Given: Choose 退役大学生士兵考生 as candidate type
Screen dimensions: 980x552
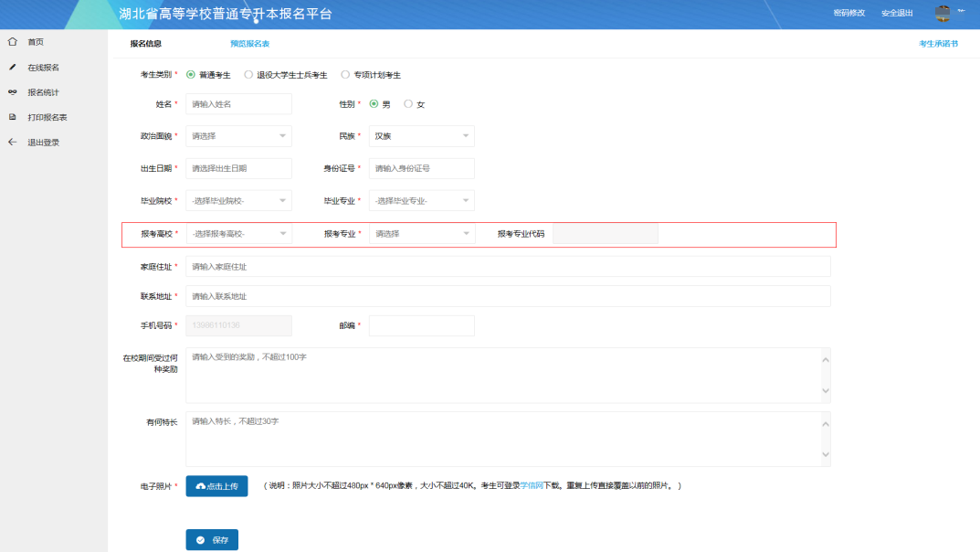Looking at the screenshot, I should (248, 74).
